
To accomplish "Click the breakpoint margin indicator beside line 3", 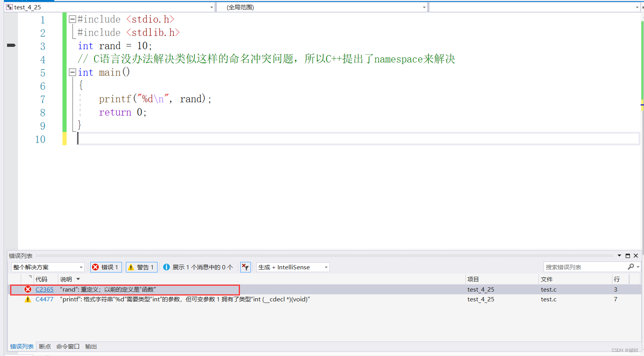I will pos(11,45).
